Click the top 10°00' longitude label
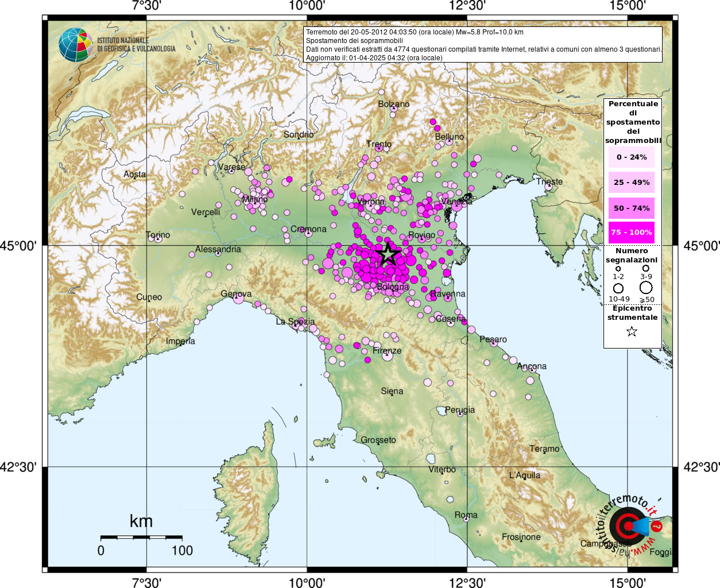720x588 pixels. point(307,6)
